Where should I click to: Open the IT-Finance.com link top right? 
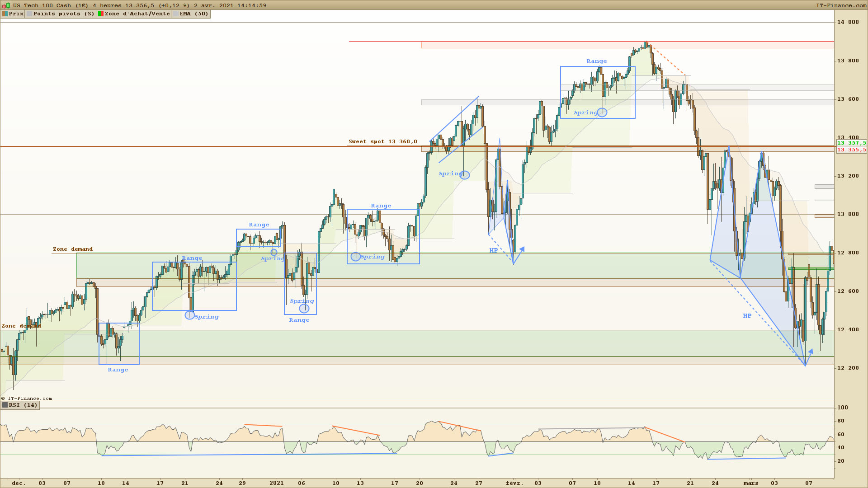[841, 5]
